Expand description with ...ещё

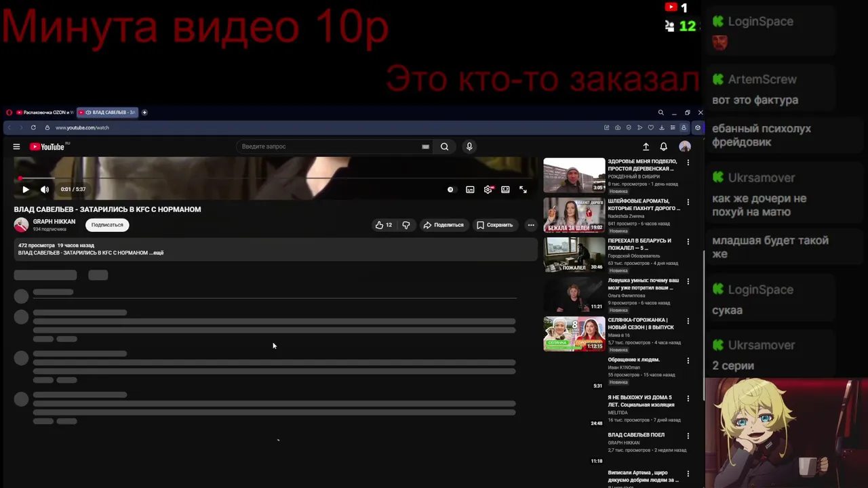click(x=157, y=253)
